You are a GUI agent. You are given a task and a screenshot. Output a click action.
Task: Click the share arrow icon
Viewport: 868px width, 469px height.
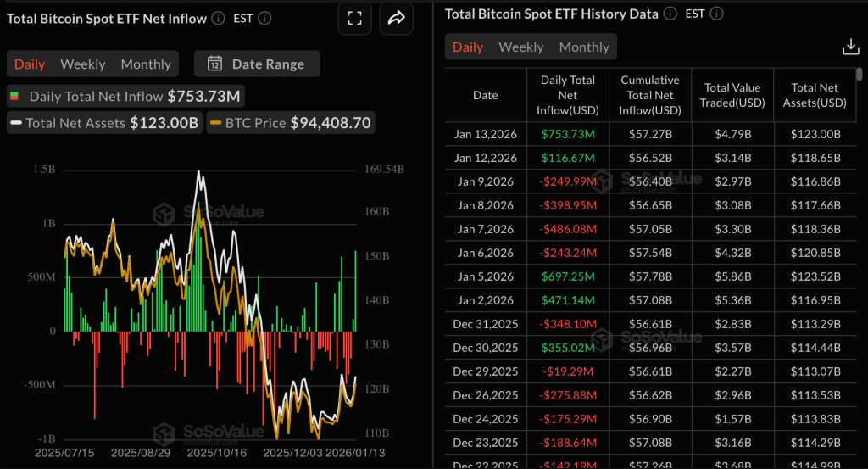click(396, 18)
